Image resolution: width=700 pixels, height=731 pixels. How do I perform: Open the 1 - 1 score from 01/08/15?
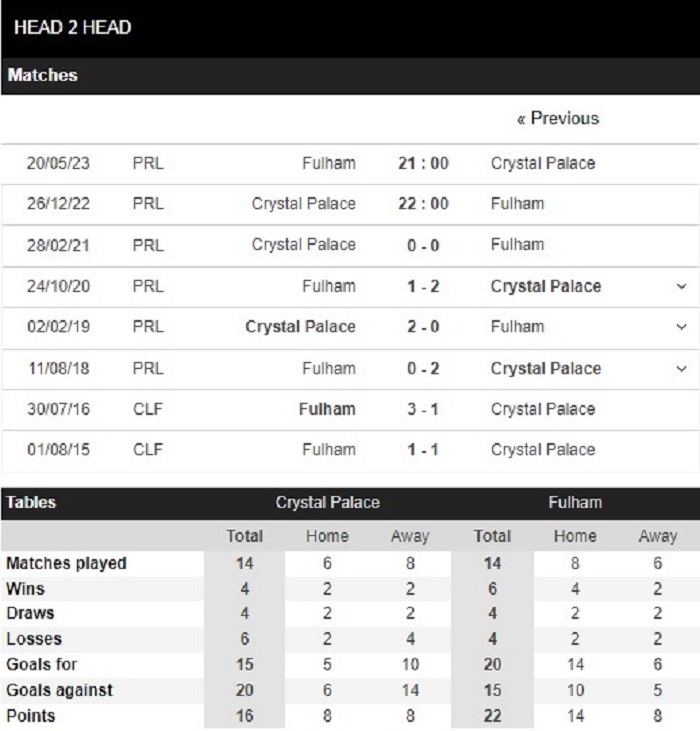click(x=423, y=450)
